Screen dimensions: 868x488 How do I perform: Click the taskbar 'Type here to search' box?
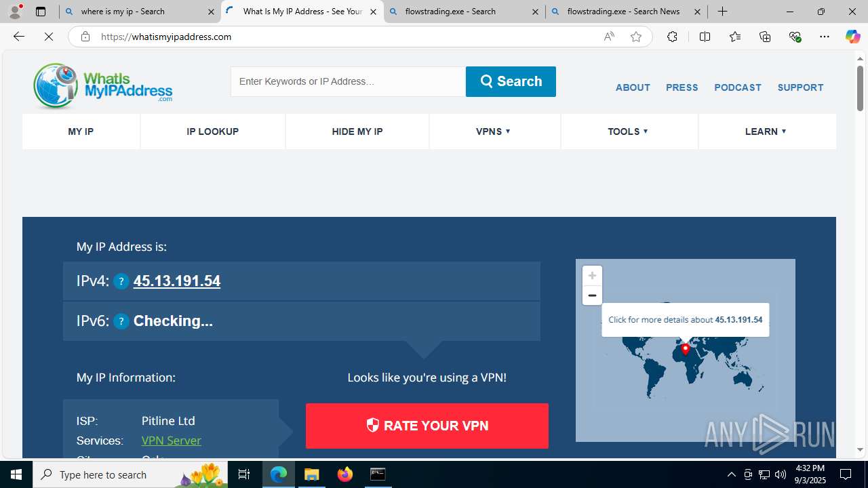pos(129,474)
